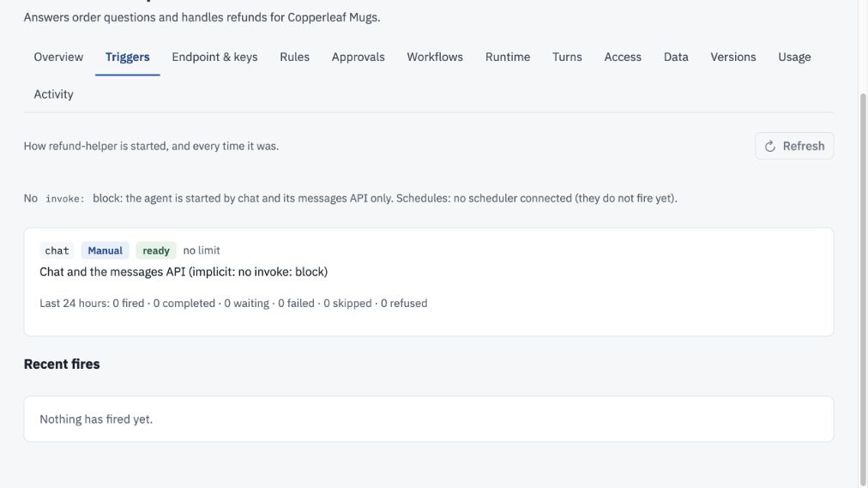The height and width of the screenshot is (488, 868).
Task: Select the Triggers tab
Action: (x=127, y=57)
